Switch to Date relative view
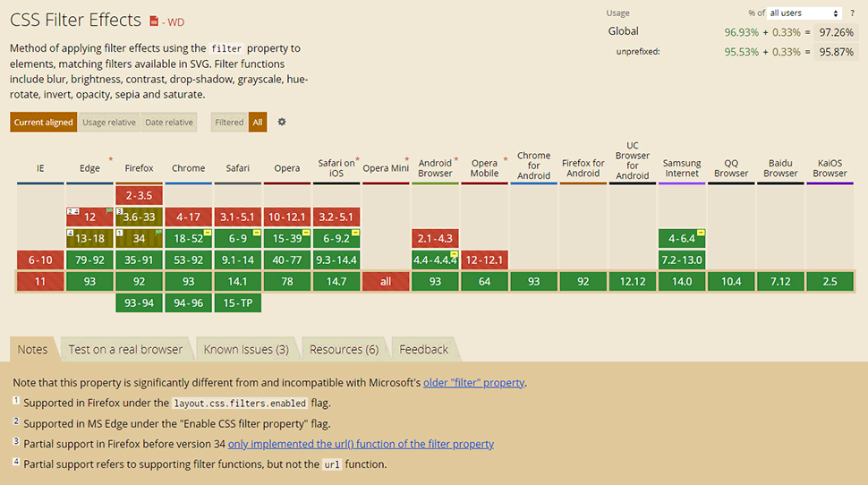This screenshot has width=868, height=485. pyautogui.click(x=169, y=123)
